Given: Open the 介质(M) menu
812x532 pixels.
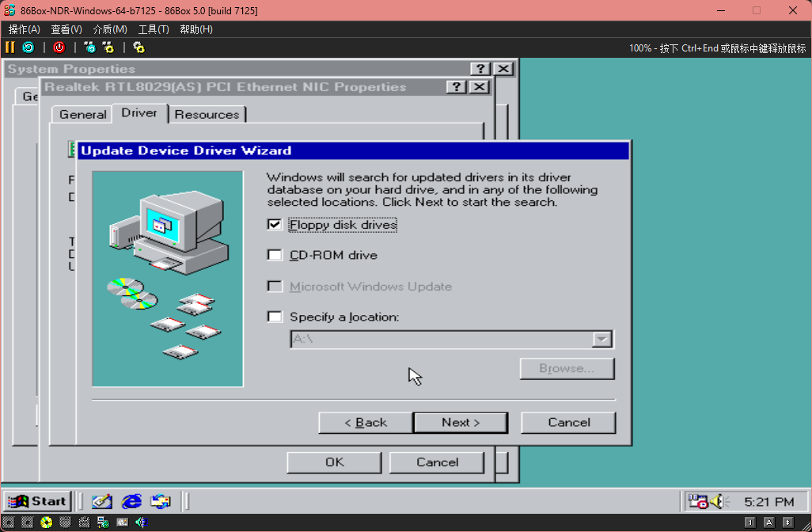Looking at the screenshot, I should coord(110,29).
